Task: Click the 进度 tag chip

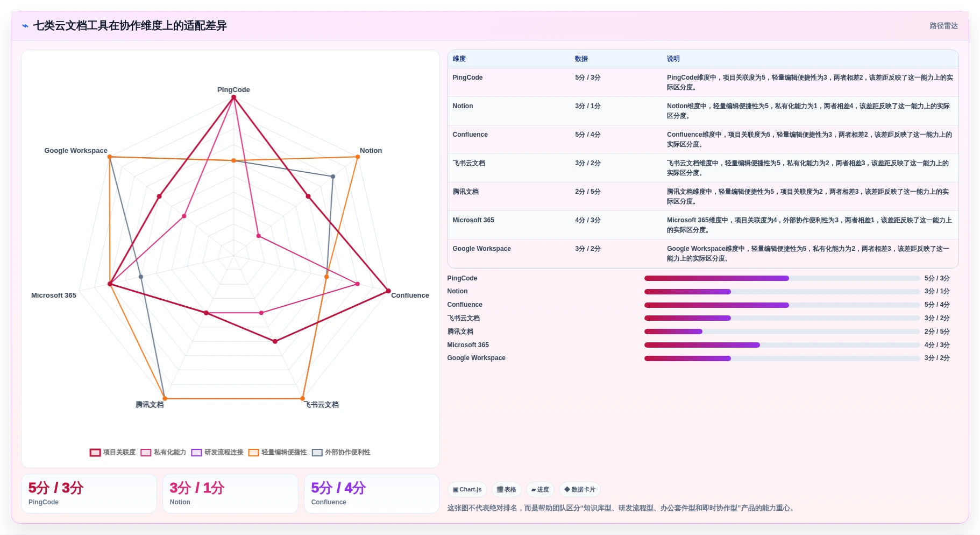Action: 540,490
